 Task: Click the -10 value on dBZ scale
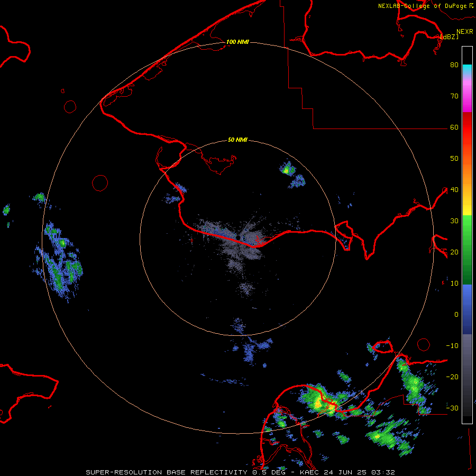[452, 345]
